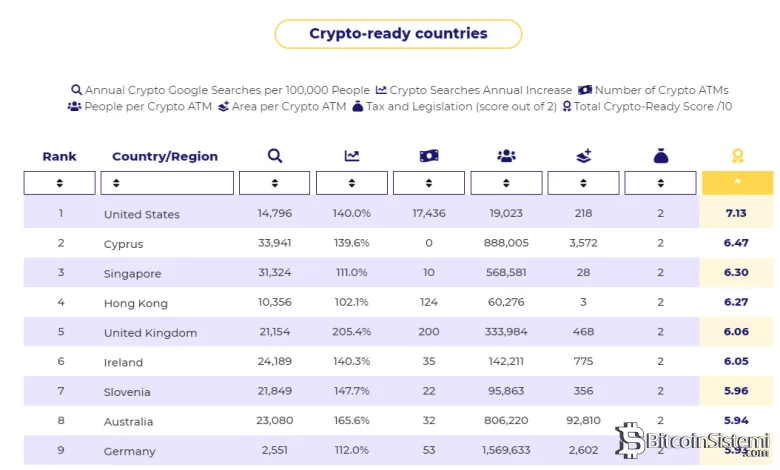
Task: Click the United Kingdom score 6.06 cell
Action: click(737, 333)
